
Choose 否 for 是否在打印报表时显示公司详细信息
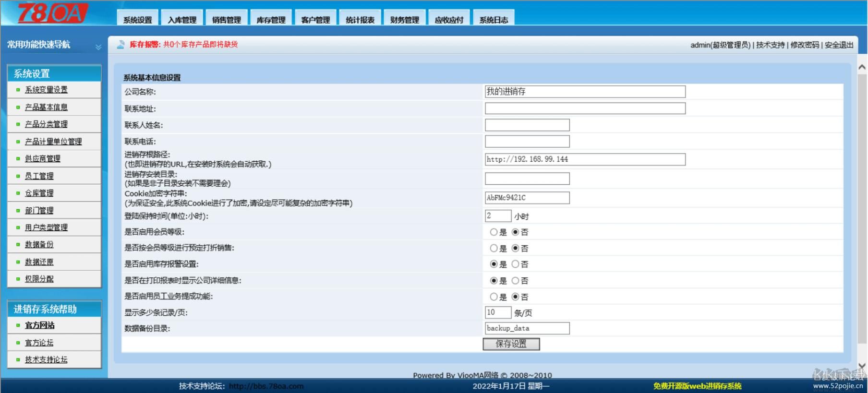click(x=515, y=281)
